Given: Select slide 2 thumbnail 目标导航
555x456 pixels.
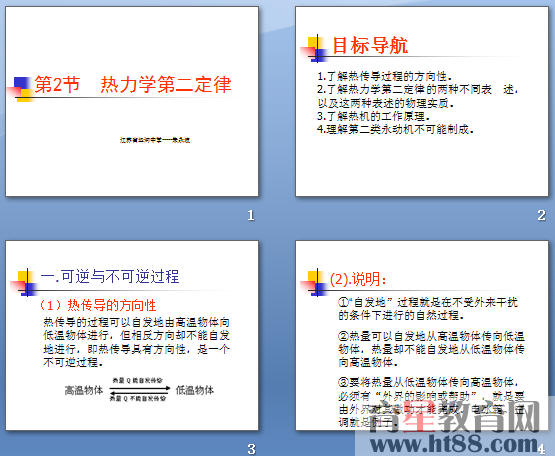Looking at the screenshot, I should tap(422, 101).
